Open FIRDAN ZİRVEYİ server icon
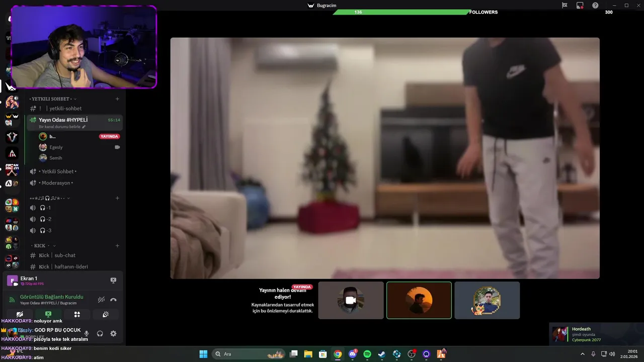The width and height of the screenshot is (644, 362). click(12, 170)
